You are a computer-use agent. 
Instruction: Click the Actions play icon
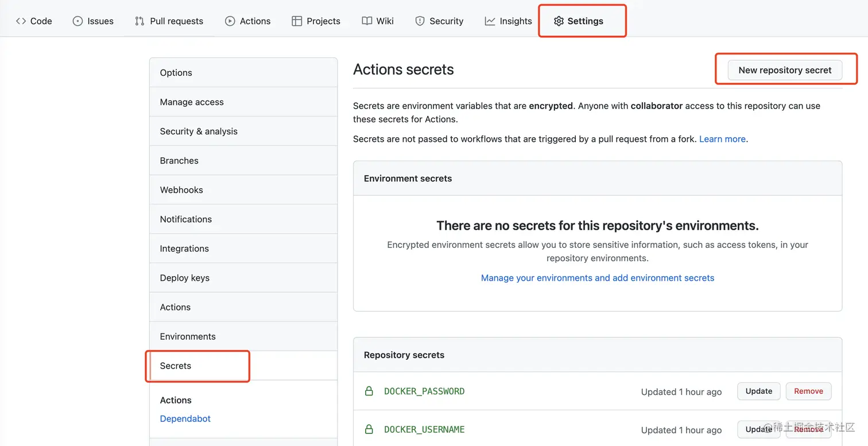(230, 21)
